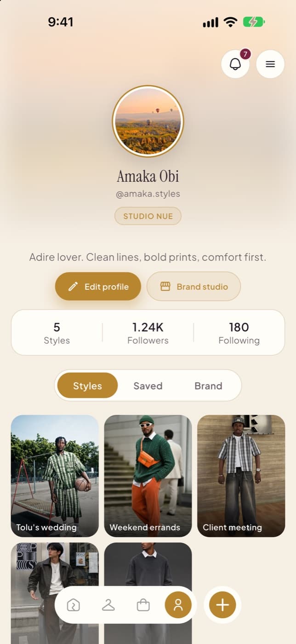Viewport: 296px width, 644px height.
Task: Tap the home feed icon in bottom bar
Action: coord(74,605)
